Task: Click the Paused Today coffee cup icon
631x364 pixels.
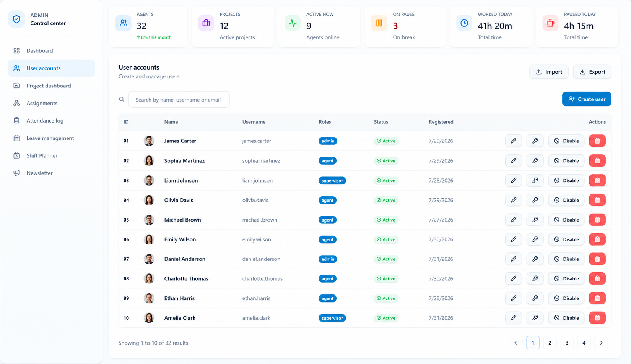Action: (x=550, y=23)
